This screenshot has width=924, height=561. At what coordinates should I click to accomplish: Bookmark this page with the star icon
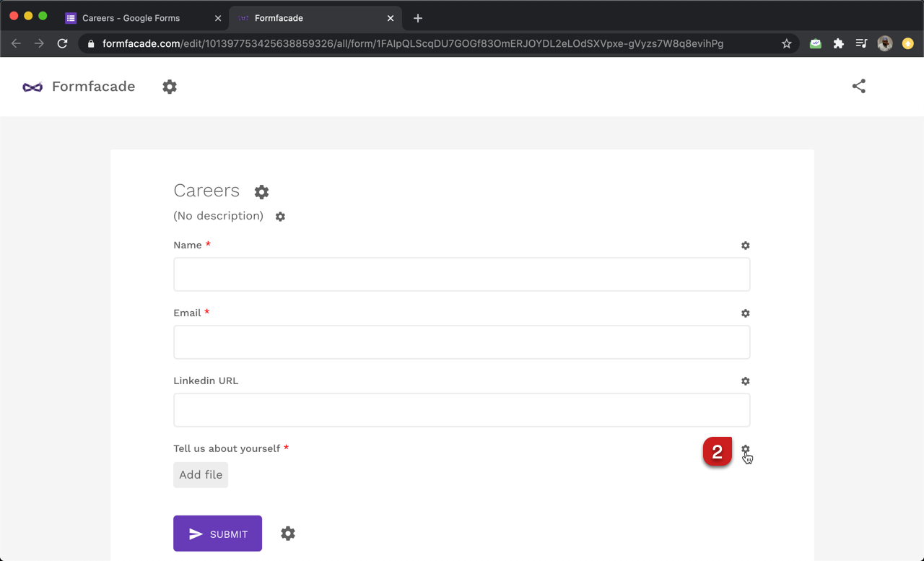tap(786, 44)
